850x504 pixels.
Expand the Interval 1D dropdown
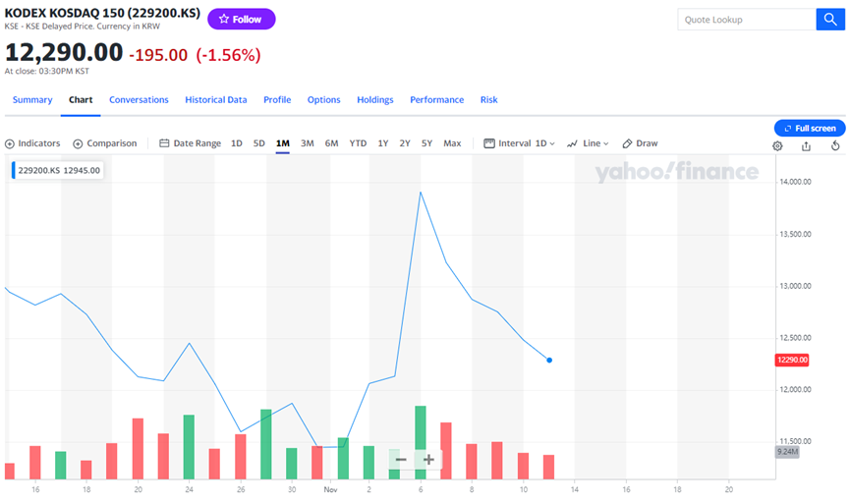click(x=520, y=143)
